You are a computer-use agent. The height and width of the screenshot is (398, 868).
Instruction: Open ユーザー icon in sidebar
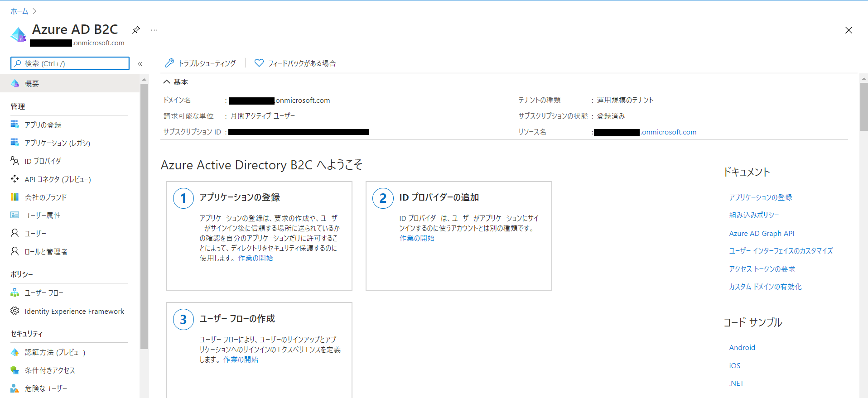15,233
